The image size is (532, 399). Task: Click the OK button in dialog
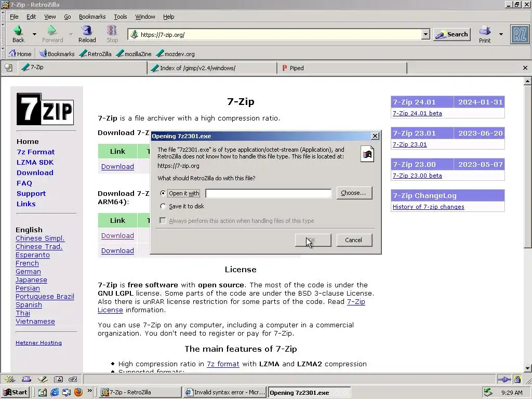pyautogui.click(x=313, y=240)
